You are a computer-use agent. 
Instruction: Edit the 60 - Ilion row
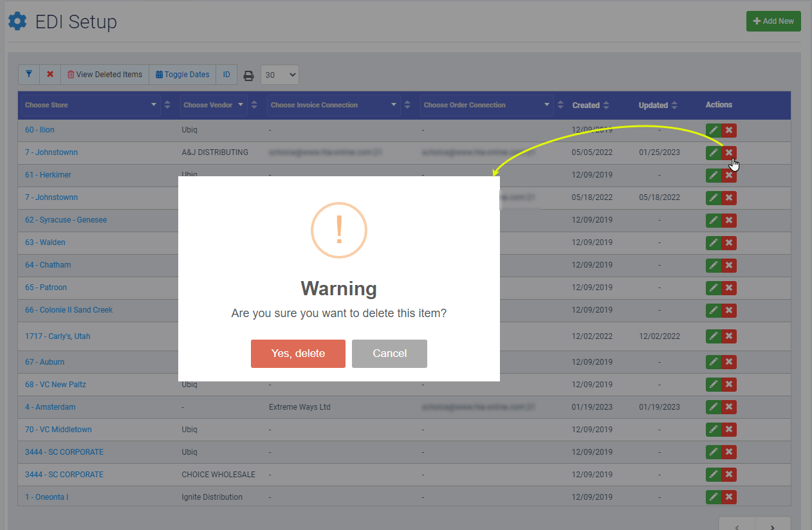(x=713, y=131)
